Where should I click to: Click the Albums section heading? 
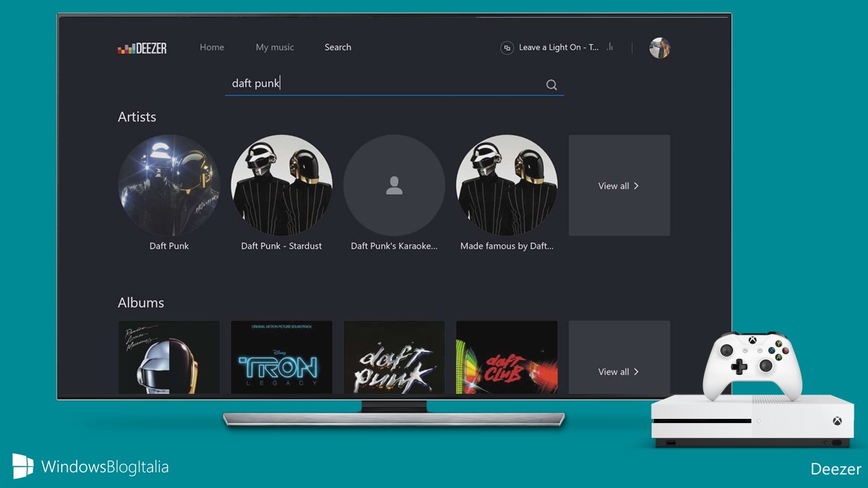tap(141, 302)
